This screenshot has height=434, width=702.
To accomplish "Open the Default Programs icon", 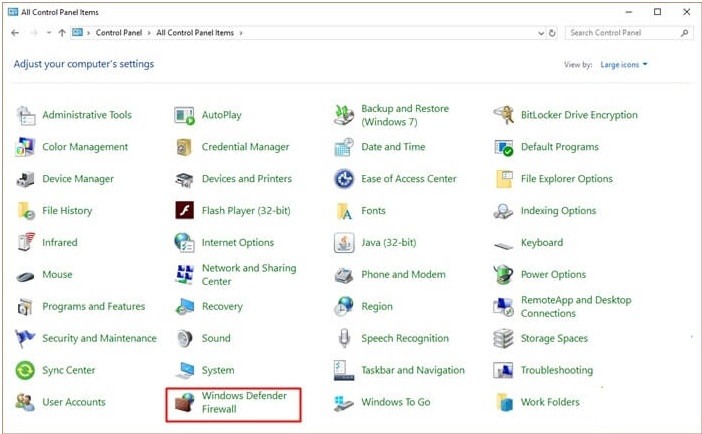I will click(504, 147).
